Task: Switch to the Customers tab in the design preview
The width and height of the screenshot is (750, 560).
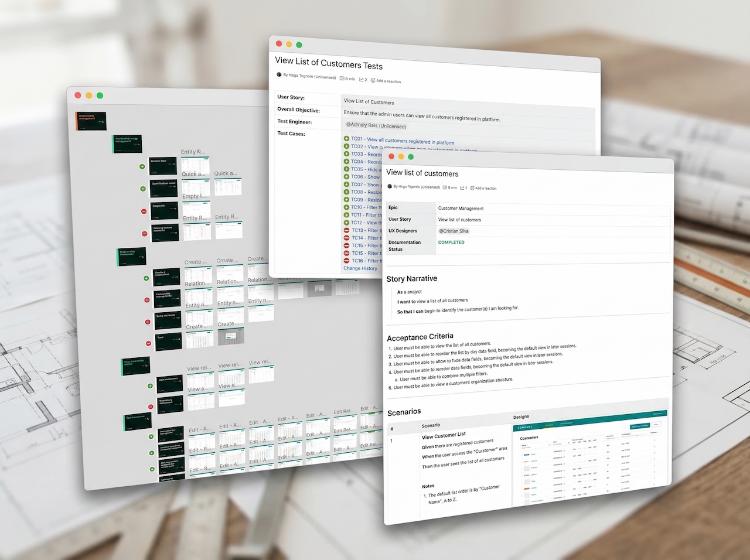Action: tap(550, 425)
